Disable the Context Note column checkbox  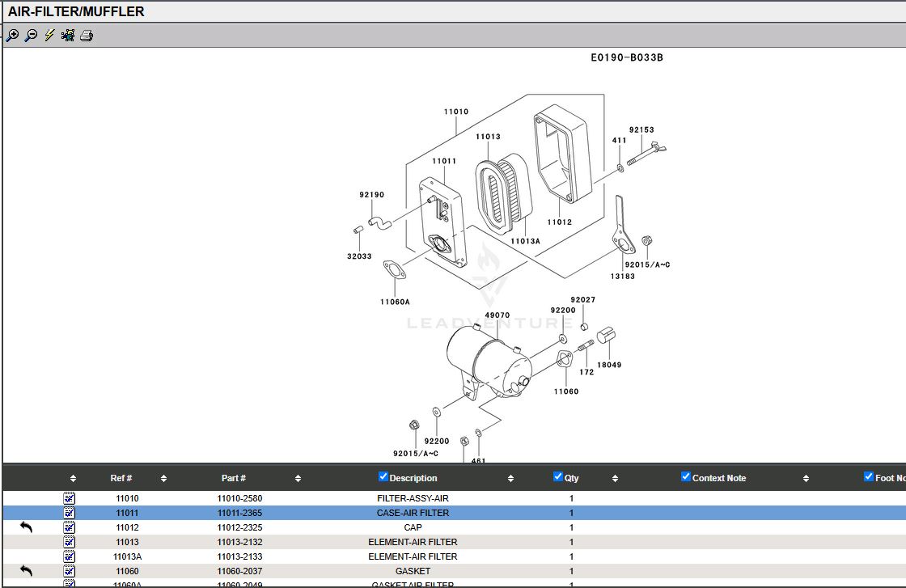[x=686, y=476]
